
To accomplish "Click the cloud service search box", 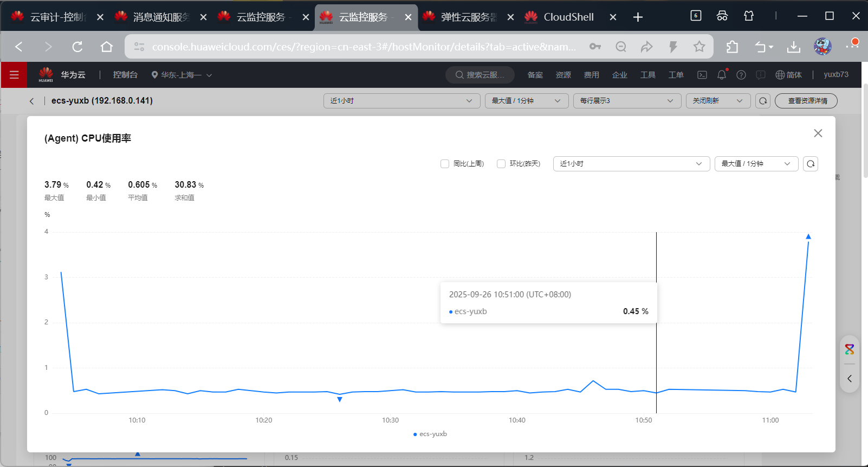I will point(480,75).
